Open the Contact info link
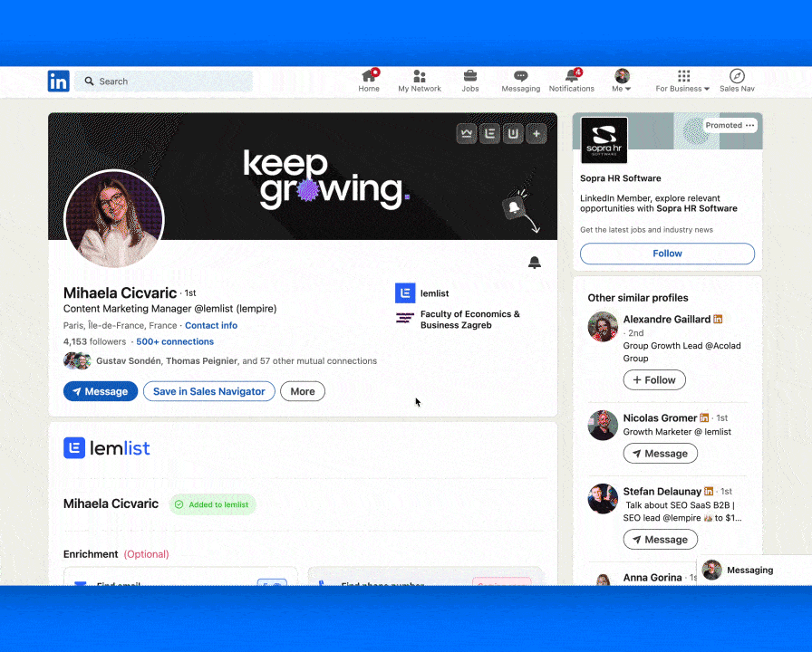The width and height of the screenshot is (812, 652). (x=211, y=325)
